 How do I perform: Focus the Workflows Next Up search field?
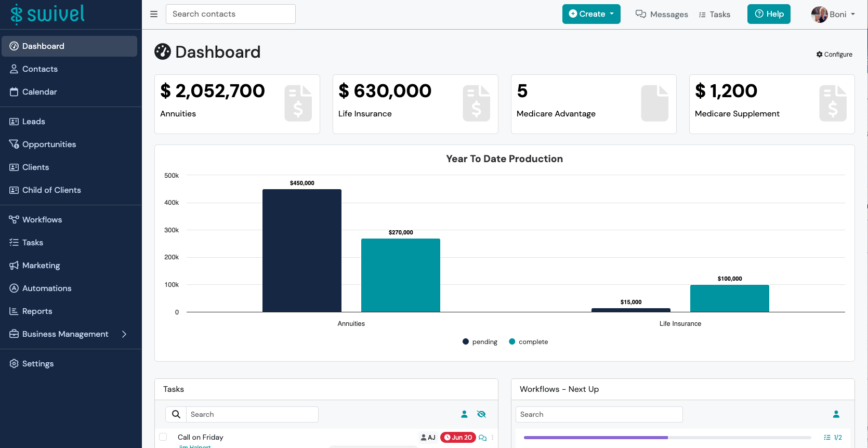pos(599,414)
